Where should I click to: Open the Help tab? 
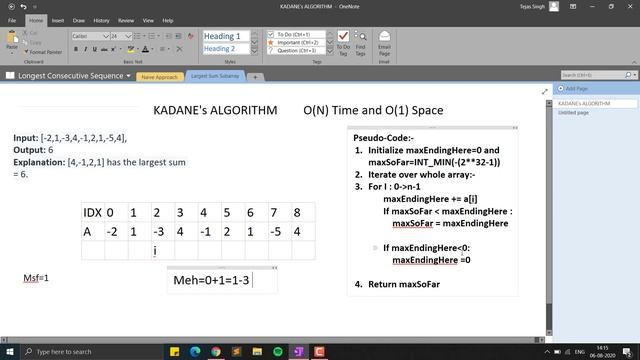coord(168,20)
